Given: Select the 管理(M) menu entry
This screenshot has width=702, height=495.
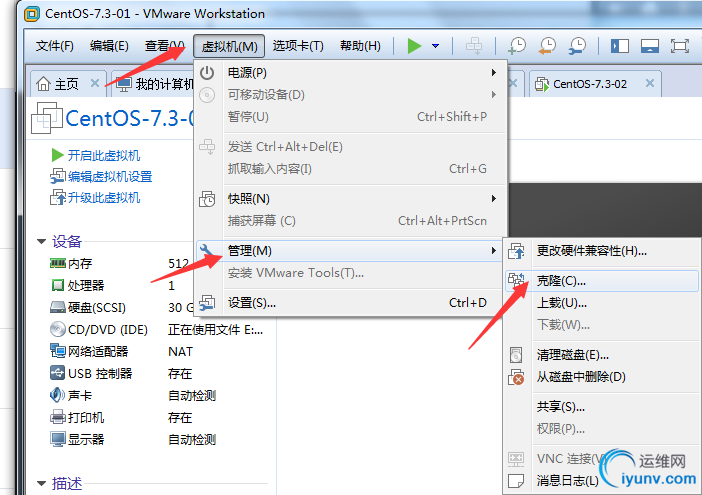Looking at the screenshot, I should [349, 251].
